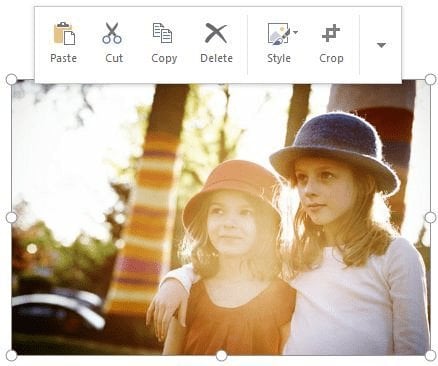Open picture Style gallery icon
Viewport: 438px width, 366px height.
[x=279, y=33]
